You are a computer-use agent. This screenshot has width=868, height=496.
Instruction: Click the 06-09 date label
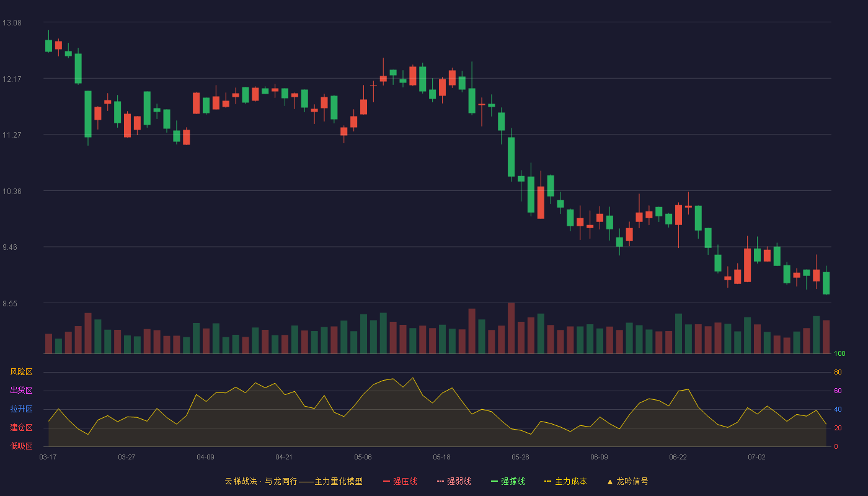coord(599,457)
